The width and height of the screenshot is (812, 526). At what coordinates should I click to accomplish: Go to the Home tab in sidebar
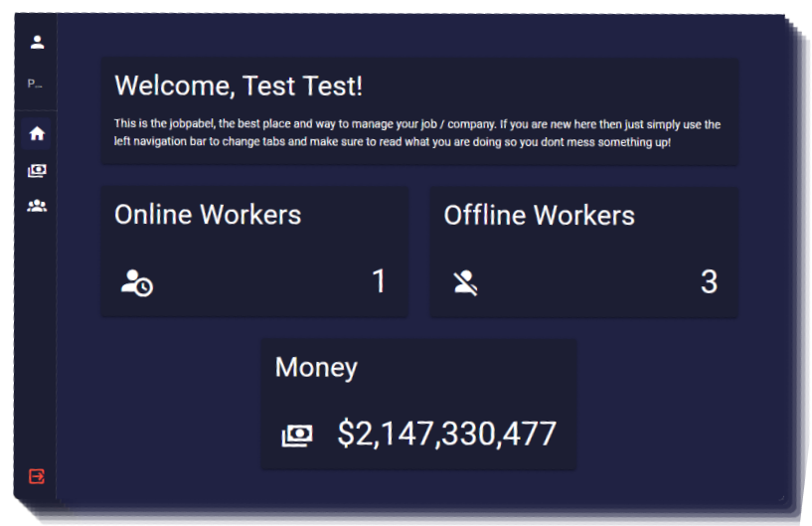click(x=37, y=133)
